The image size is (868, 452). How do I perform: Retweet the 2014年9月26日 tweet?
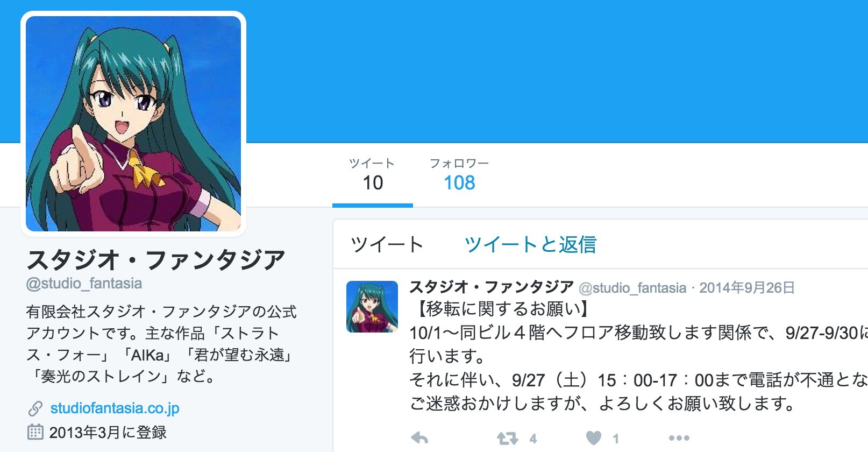coord(507,438)
